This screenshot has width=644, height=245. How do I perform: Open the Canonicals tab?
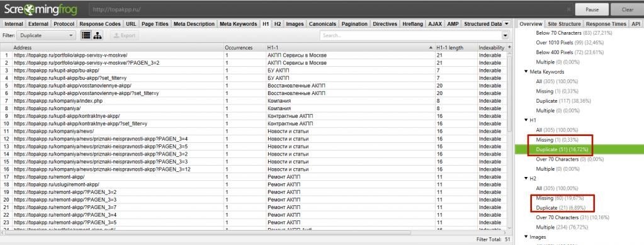(322, 24)
